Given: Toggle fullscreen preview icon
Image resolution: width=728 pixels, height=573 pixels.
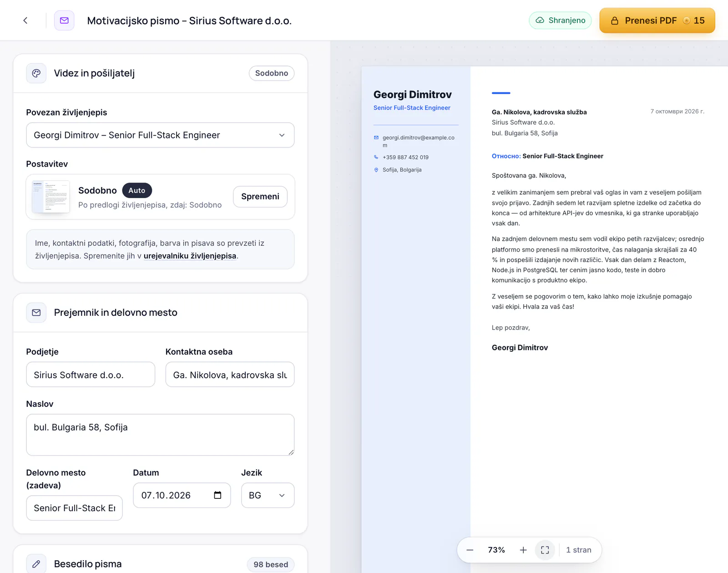Looking at the screenshot, I should [x=545, y=550].
